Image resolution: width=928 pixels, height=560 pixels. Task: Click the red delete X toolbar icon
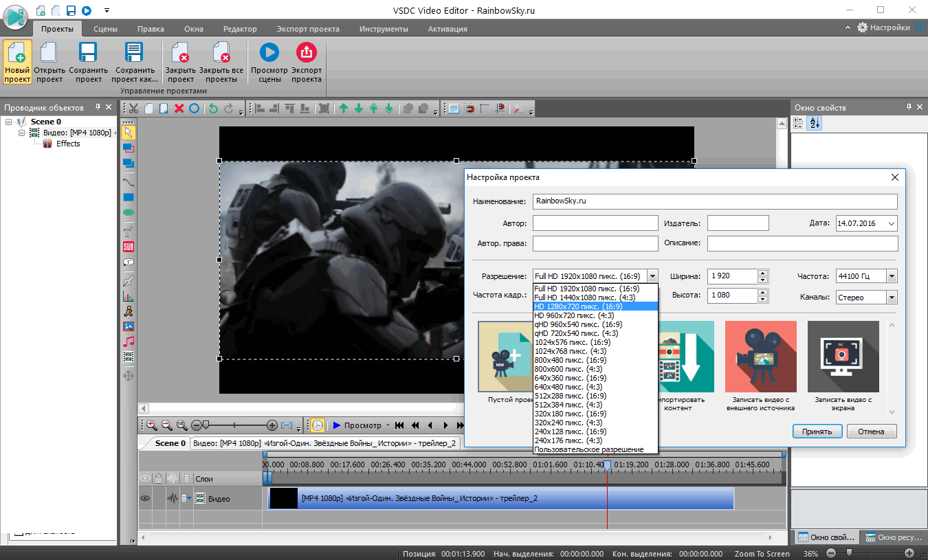point(179,109)
